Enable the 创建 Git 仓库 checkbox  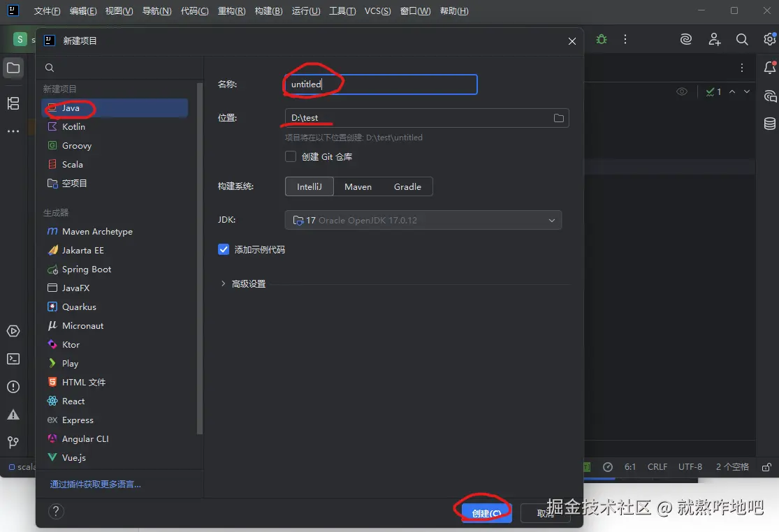pos(291,156)
